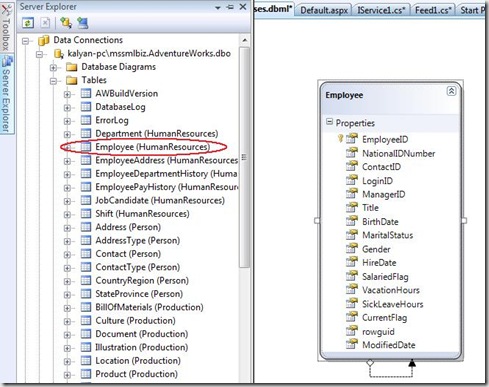Collapse the Data Connections node

coord(25,41)
